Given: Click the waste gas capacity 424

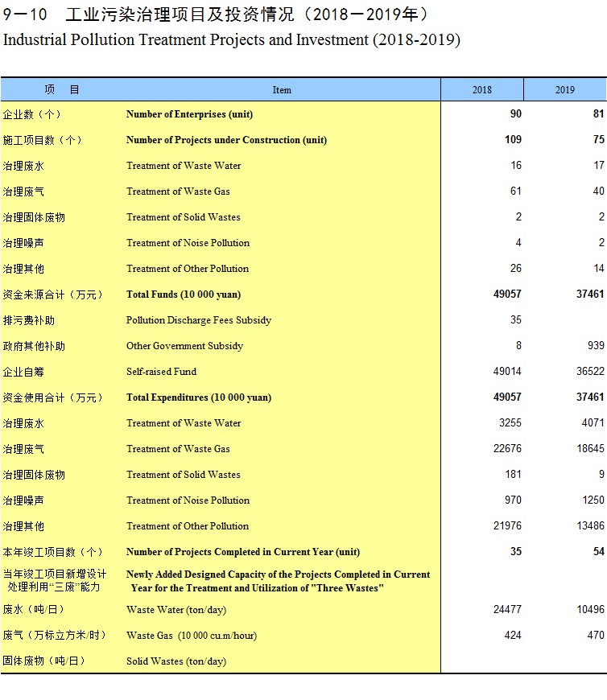Looking at the screenshot, I should (x=513, y=636).
